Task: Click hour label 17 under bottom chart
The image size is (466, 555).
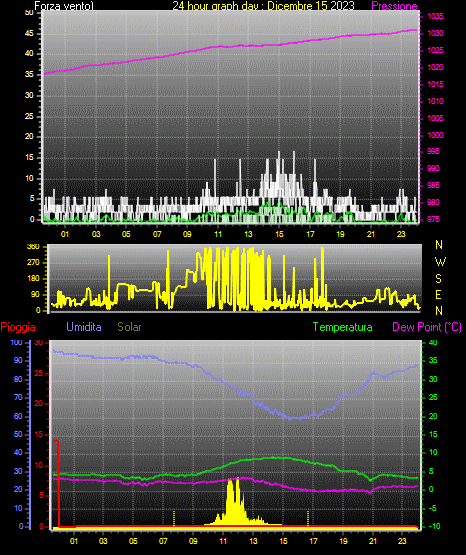Action: coord(313,541)
